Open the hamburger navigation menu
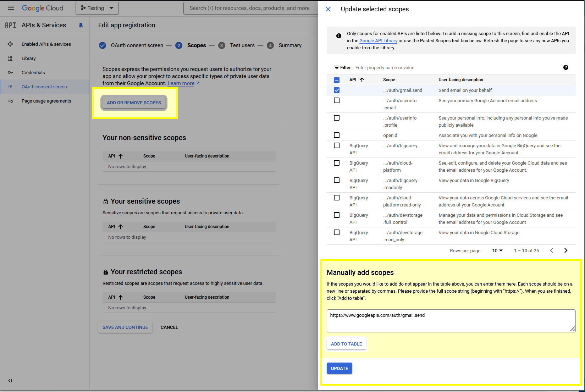 11,8
